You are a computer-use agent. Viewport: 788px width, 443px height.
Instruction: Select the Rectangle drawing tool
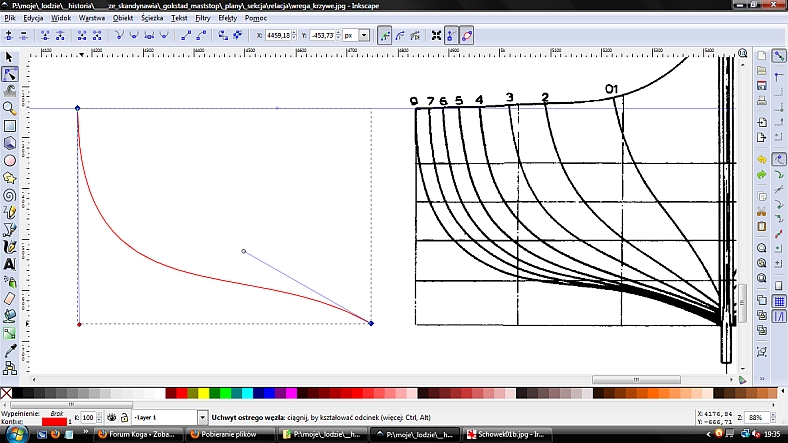tap(10, 125)
